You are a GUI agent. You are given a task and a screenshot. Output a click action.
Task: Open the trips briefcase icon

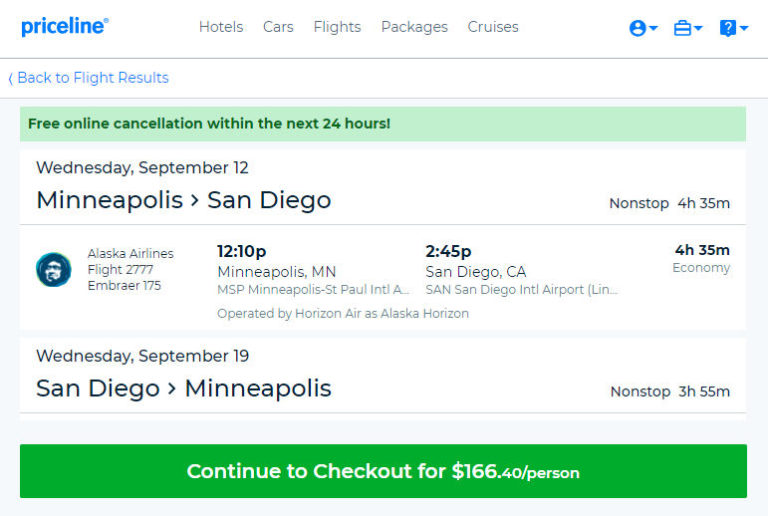pyautogui.click(x=682, y=28)
